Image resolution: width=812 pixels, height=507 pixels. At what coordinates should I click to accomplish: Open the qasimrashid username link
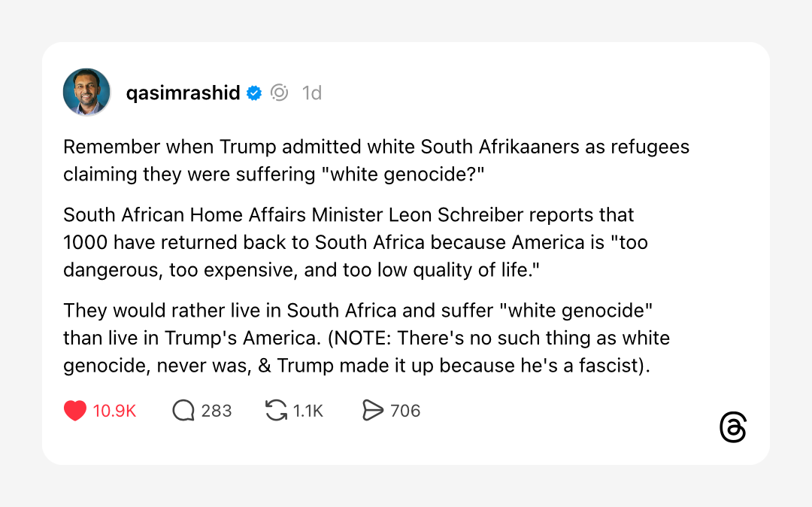tap(183, 93)
